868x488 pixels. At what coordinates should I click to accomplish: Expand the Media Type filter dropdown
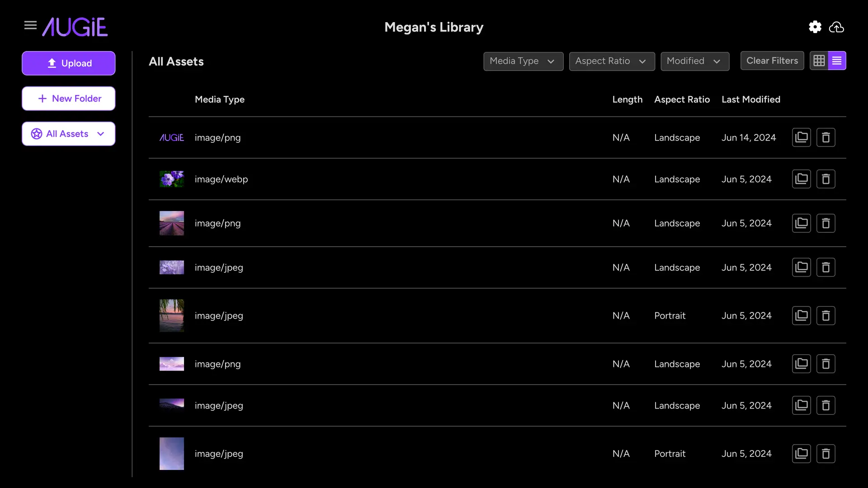(523, 61)
